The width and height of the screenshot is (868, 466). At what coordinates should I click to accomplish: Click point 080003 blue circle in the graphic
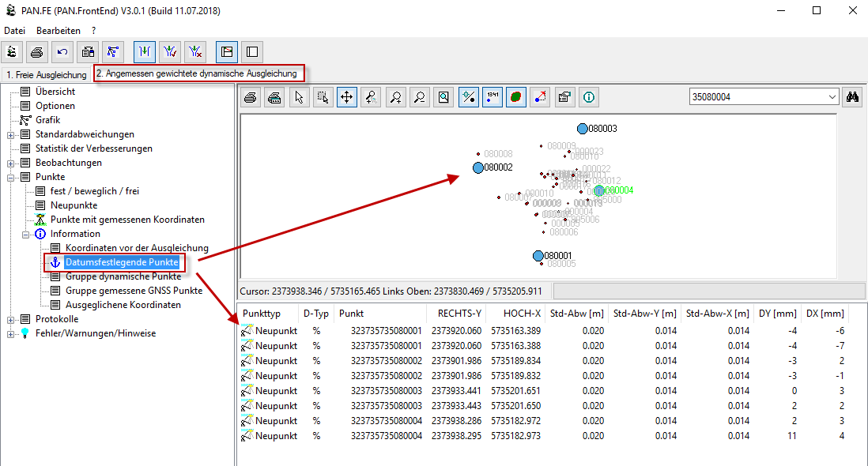click(x=583, y=129)
